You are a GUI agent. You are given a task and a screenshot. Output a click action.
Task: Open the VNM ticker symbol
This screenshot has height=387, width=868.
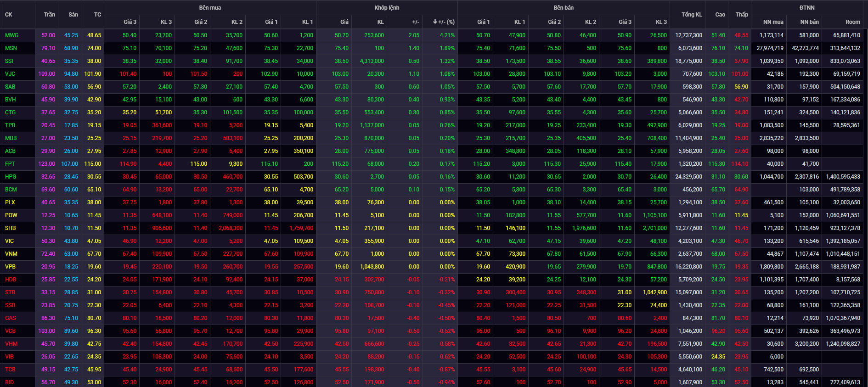[11, 254]
